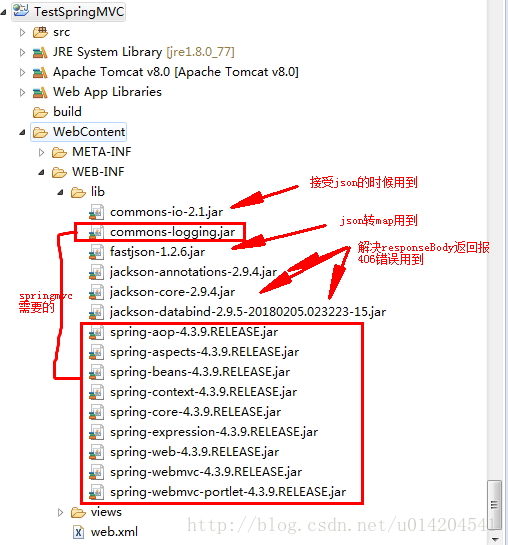Click the spring-beans jar file icon
This screenshot has height=545, width=508.
[x=97, y=372]
